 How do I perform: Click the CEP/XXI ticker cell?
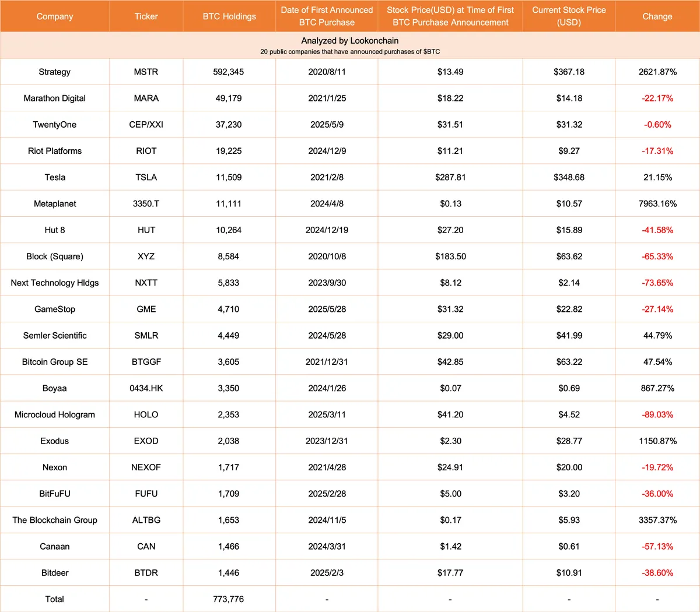tap(146, 125)
